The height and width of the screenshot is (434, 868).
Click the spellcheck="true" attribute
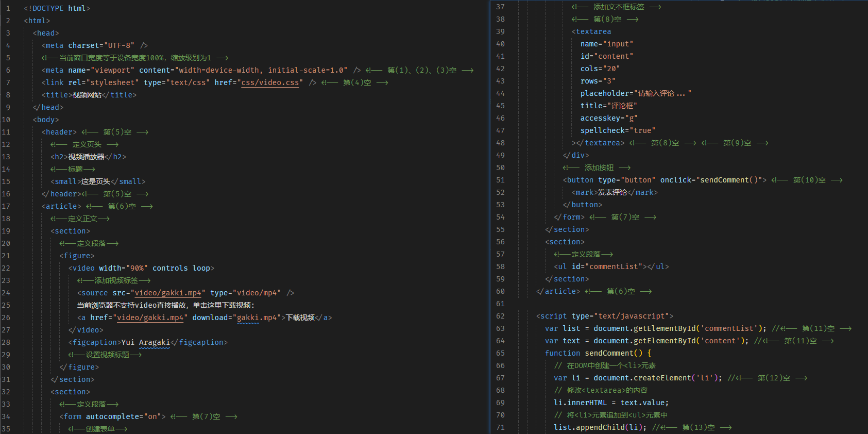pyautogui.click(x=618, y=130)
